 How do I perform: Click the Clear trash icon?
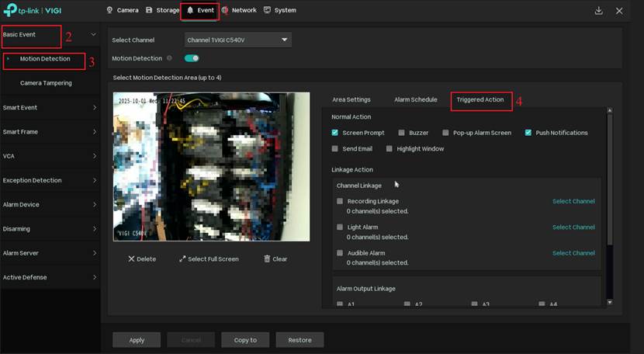click(267, 259)
